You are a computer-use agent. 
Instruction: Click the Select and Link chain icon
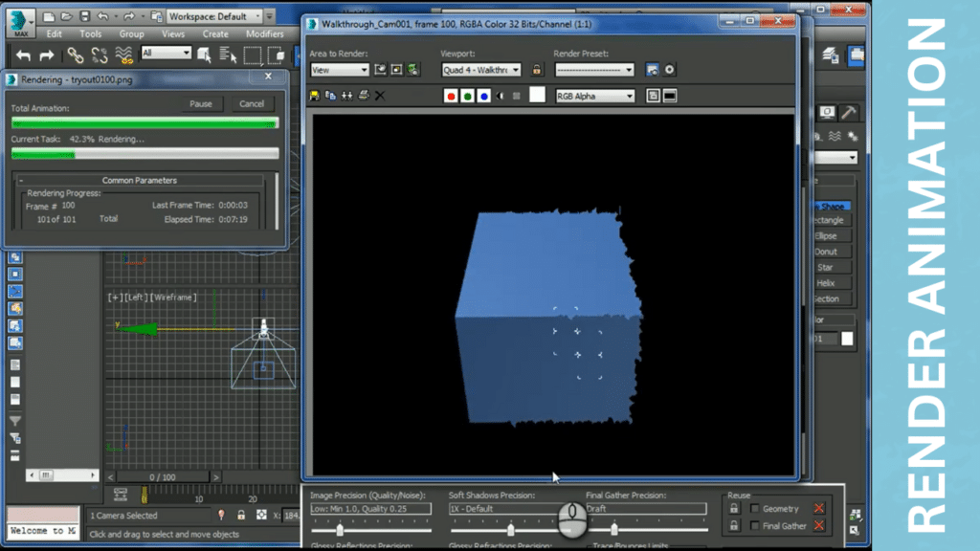pos(75,55)
